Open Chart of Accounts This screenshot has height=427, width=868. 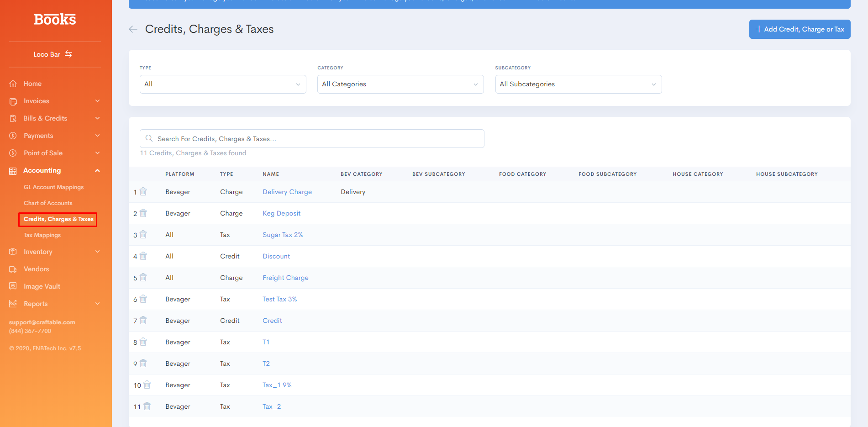tap(48, 203)
